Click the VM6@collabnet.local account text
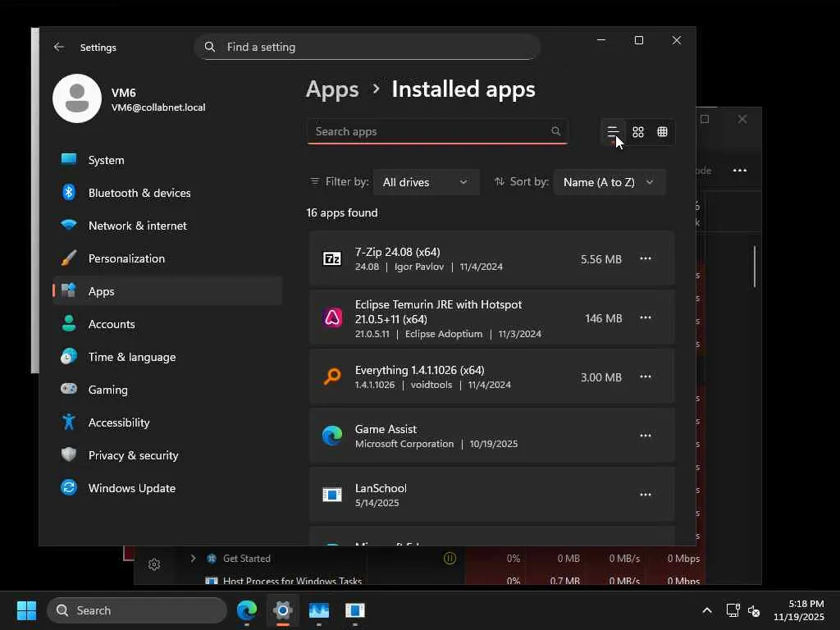The width and height of the screenshot is (840, 630). click(x=158, y=107)
